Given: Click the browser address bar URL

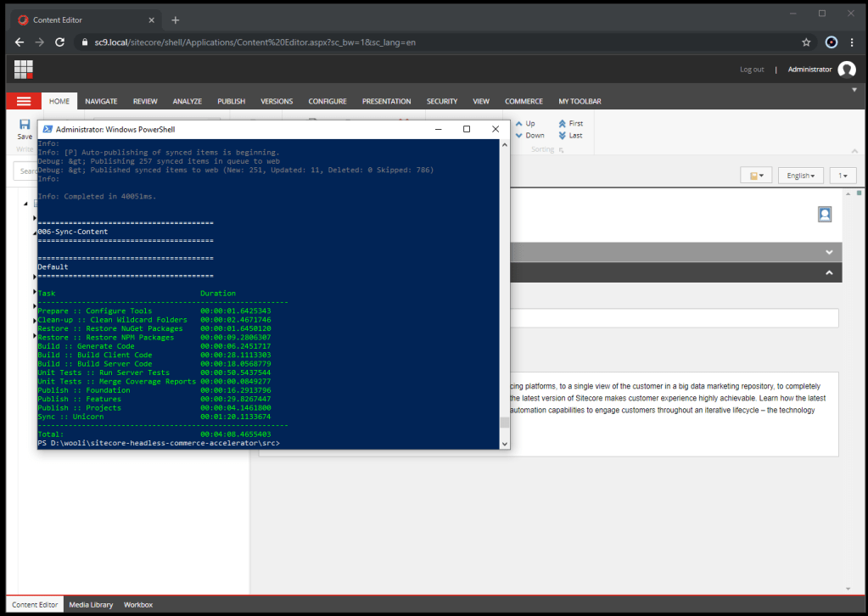Looking at the screenshot, I should point(255,42).
